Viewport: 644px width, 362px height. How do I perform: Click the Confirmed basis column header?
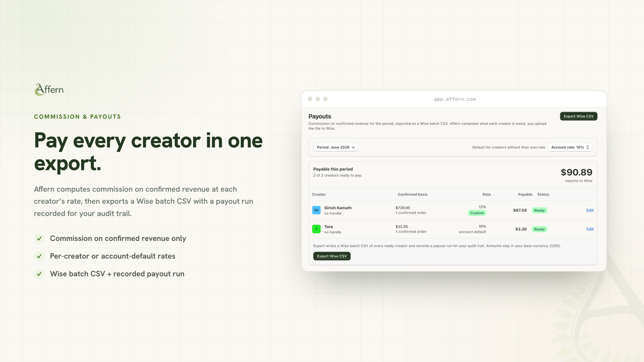click(413, 194)
